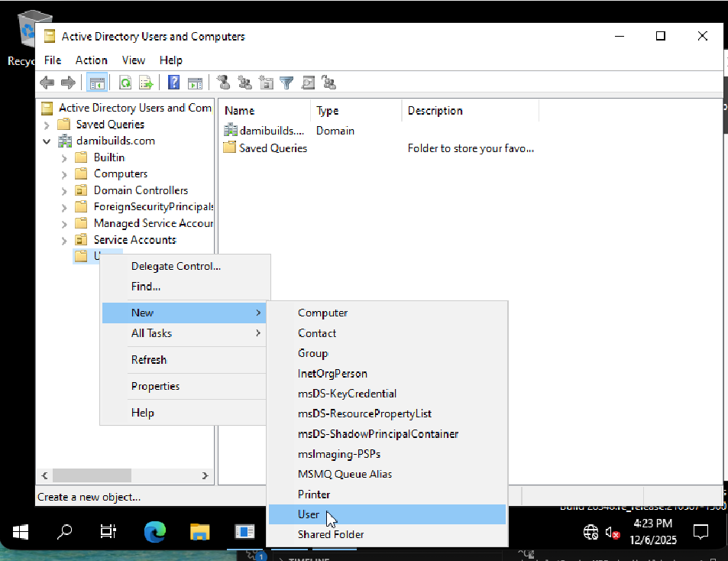Viewport: 728px width, 561px height.
Task: Open Help via the question mark icon
Action: 174,83
